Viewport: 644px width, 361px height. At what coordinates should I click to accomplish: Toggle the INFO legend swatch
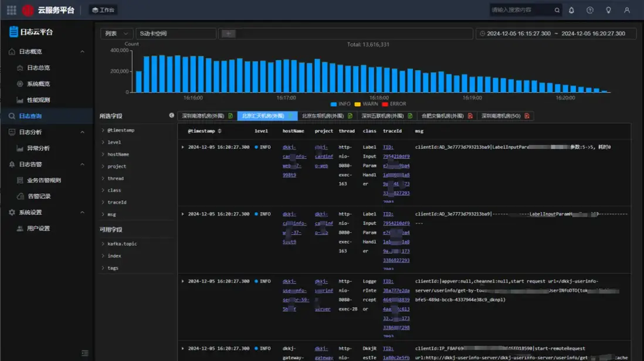point(334,104)
